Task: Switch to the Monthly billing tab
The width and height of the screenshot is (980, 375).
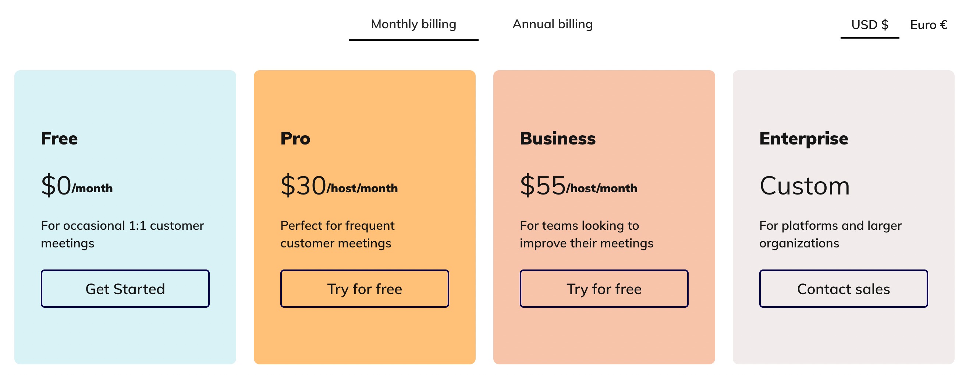Action: [x=413, y=24]
